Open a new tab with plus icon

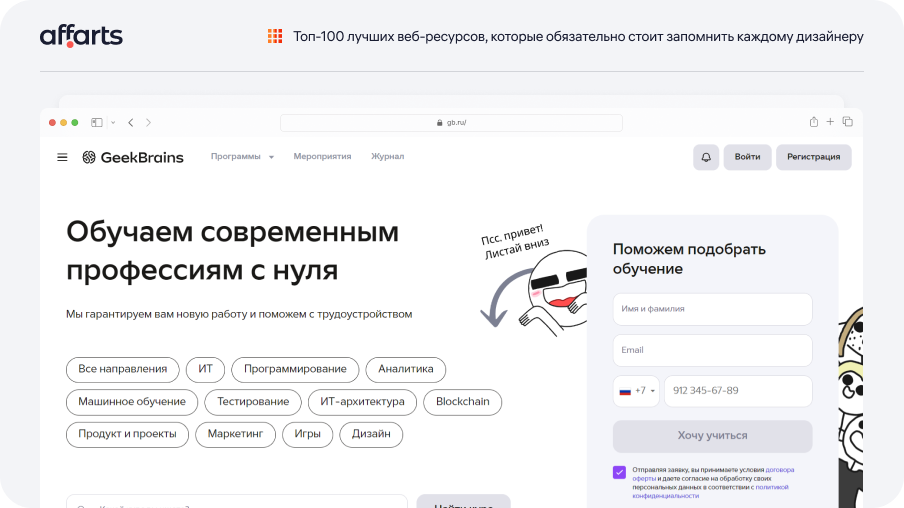click(x=830, y=122)
